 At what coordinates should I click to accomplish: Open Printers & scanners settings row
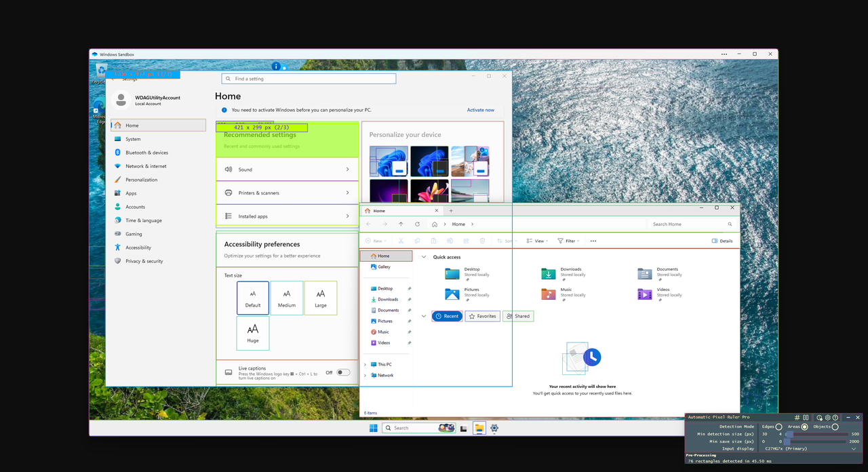(287, 193)
